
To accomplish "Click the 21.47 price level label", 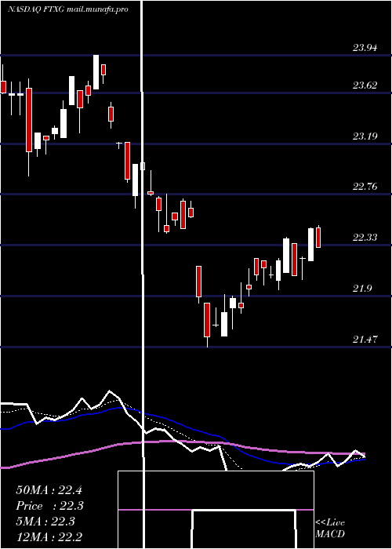I will [x=365, y=339].
